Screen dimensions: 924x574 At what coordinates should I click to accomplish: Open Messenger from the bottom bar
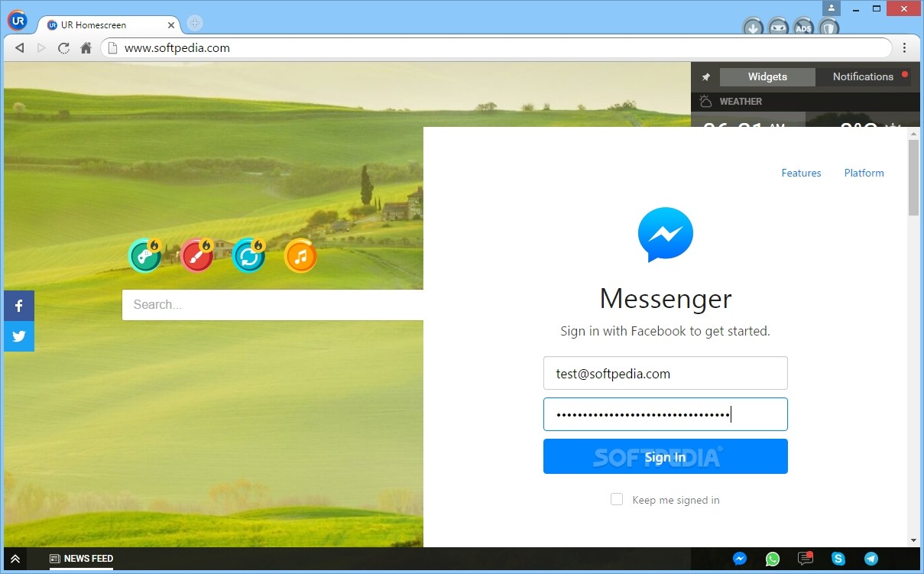[x=740, y=559]
